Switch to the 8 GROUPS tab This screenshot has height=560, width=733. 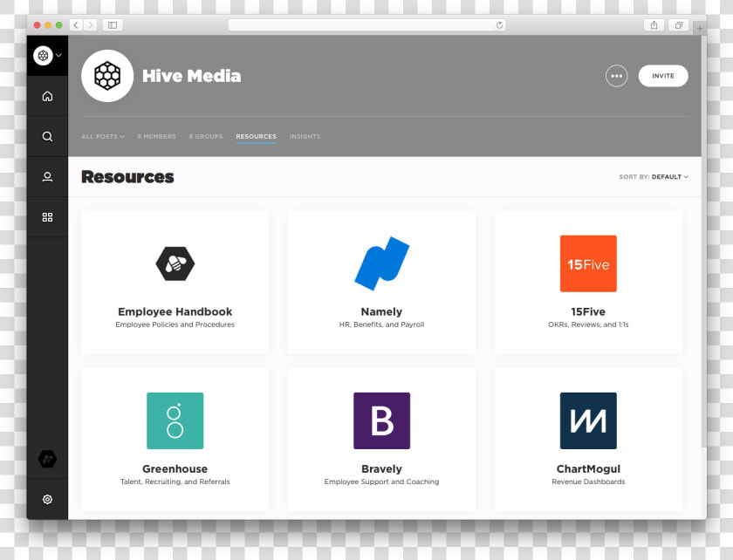coord(206,136)
